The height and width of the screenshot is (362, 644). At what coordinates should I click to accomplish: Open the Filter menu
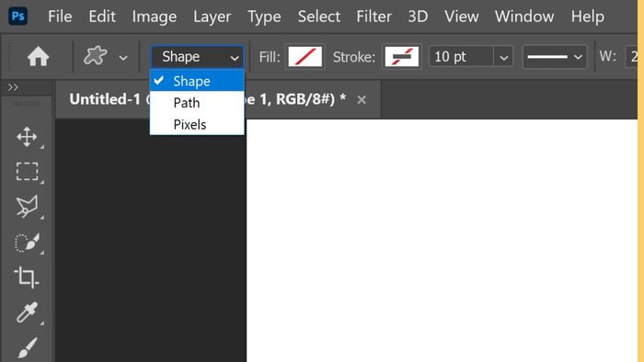pos(374,17)
